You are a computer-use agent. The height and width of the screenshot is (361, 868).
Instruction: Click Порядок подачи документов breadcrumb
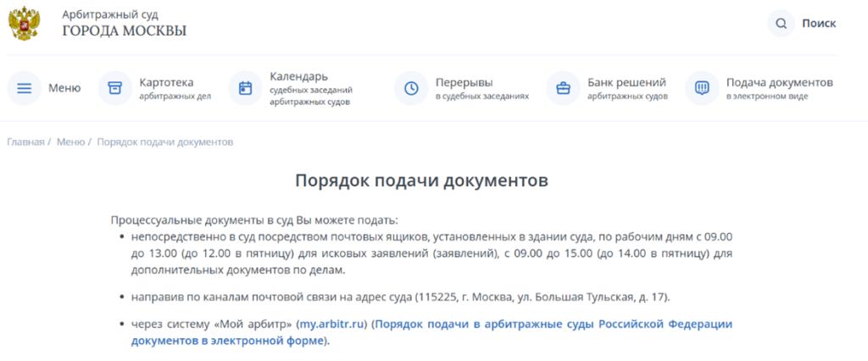[x=165, y=142]
